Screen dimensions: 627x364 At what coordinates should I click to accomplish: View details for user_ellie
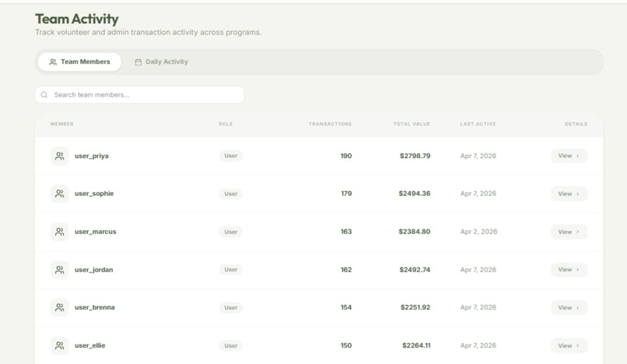pos(569,345)
